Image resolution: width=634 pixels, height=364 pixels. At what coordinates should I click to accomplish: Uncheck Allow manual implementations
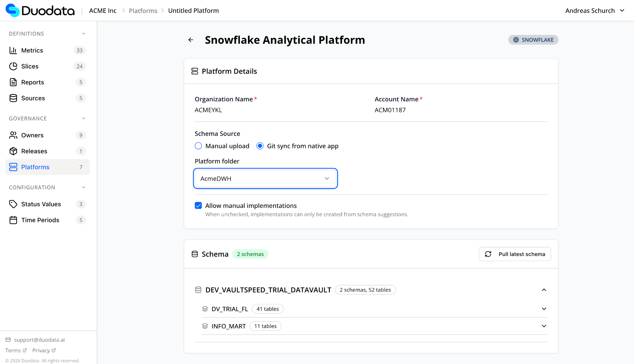pyautogui.click(x=198, y=206)
